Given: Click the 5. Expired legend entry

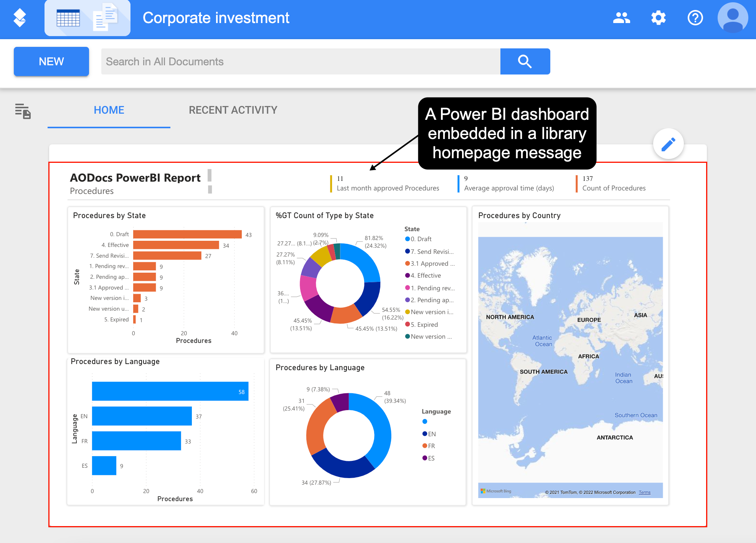Looking at the screenshot, I should 422,324.
